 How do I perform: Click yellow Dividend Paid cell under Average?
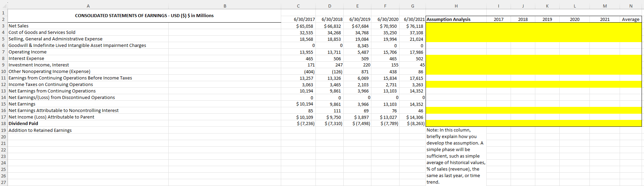coord(631,123)
